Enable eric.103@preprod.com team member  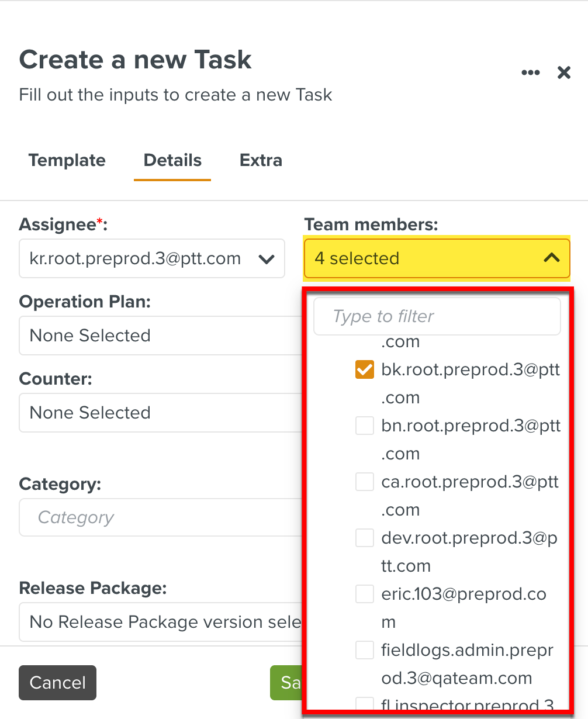click(x=365, y=594)
